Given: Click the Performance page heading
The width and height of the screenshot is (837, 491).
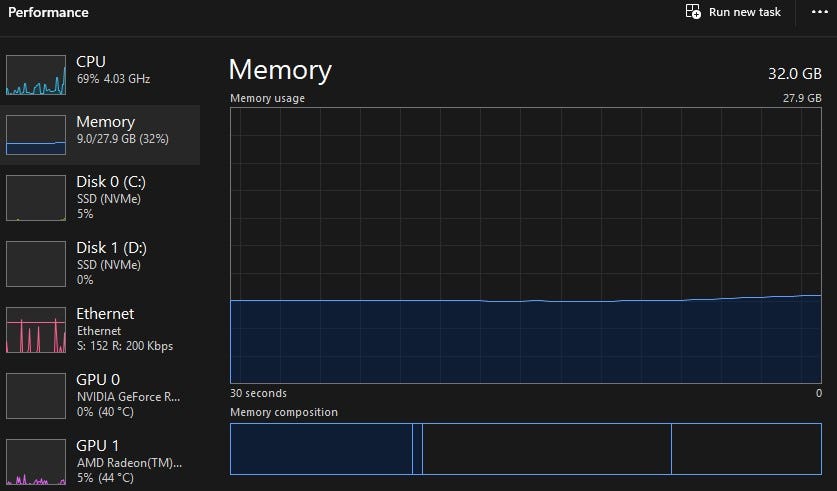Looking at the screenshot, I should (48, 13).
